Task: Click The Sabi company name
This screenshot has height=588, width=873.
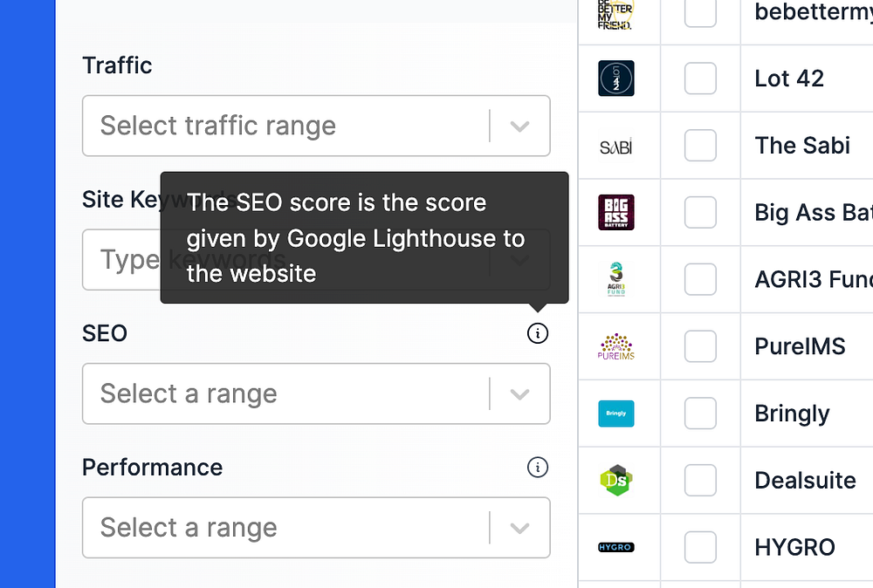Action: click(802, 146)
